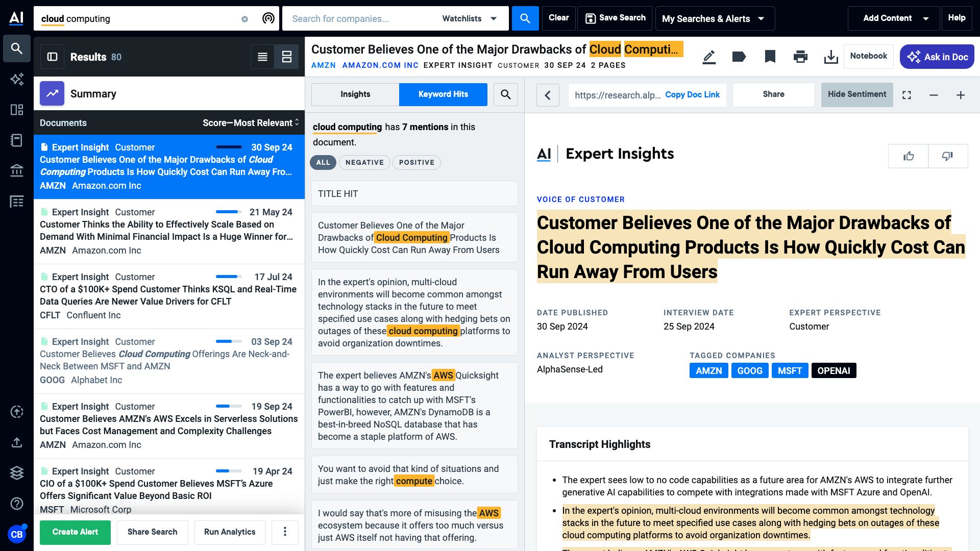Zoom out document with minus icon
The width and height of the screenshot is (980, 551).
(x=934, y=95)
